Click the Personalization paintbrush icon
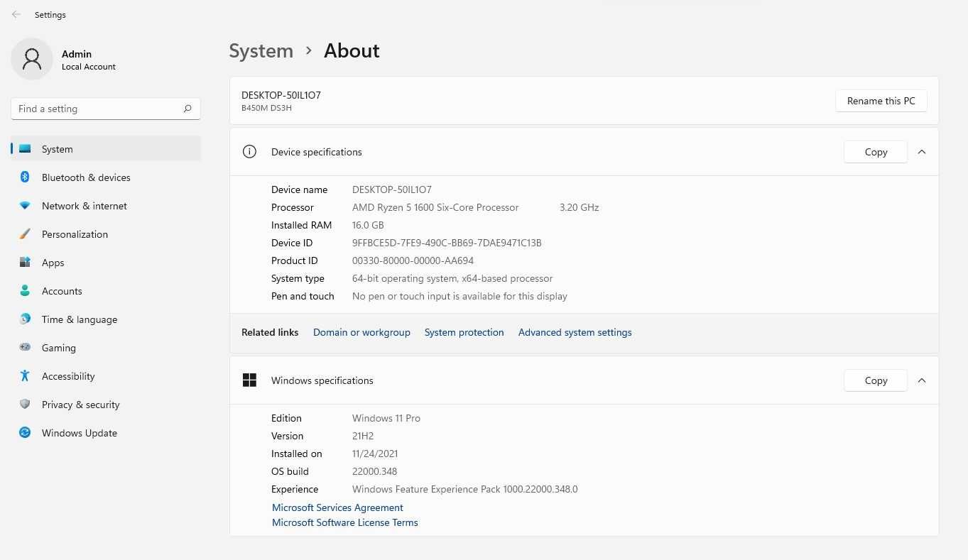This screenshot has height=560, width=968. tap(25, 234)
